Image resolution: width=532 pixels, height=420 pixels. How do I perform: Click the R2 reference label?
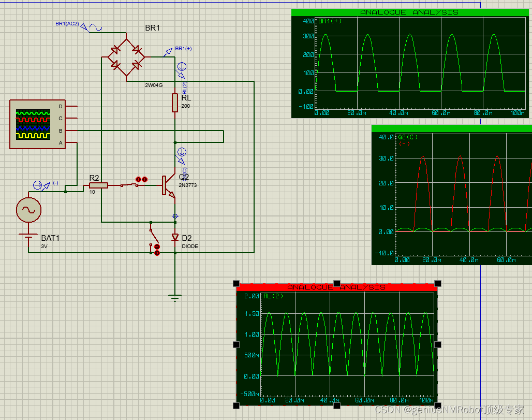[x=94, y=178]
